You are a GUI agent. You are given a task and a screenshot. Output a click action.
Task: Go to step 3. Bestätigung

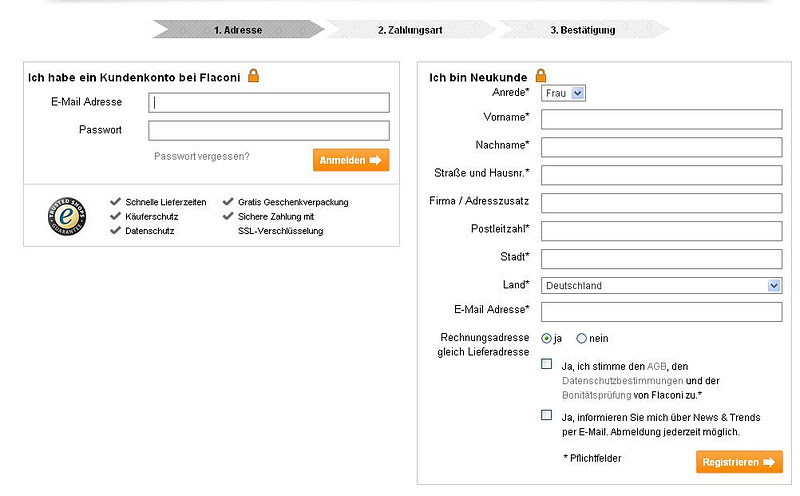tap(583, 30)
